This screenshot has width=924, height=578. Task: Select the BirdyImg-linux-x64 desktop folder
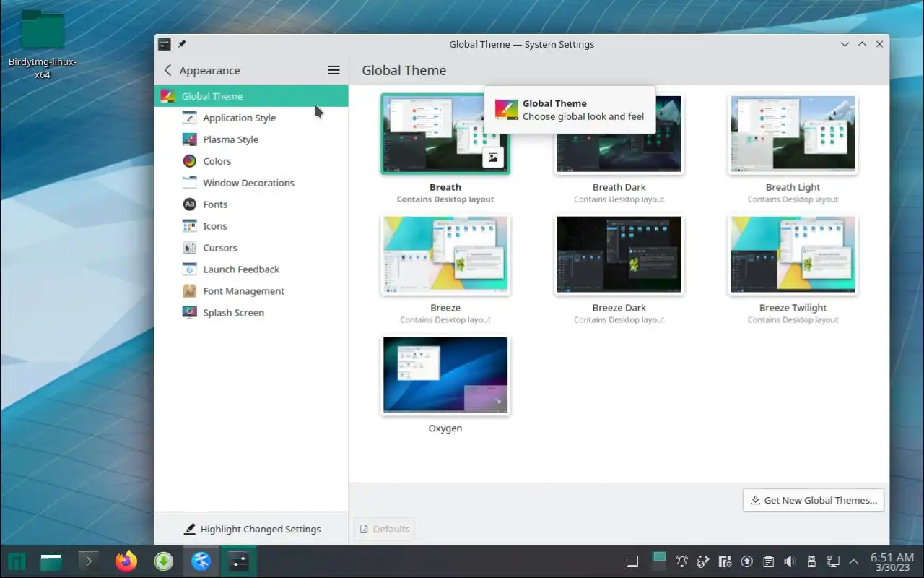coord(43,43)
